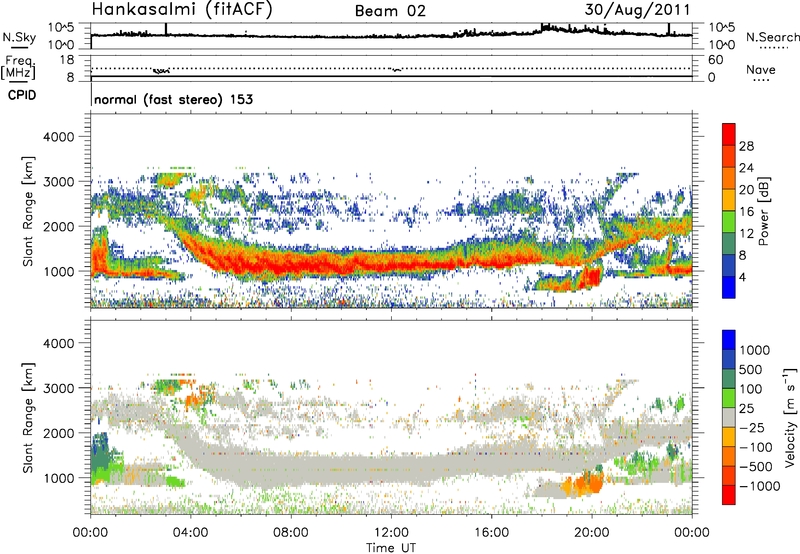Click the '-25' velocity colorbar tick
This screenshot has height=554, width=800.
tap(753, 428)
